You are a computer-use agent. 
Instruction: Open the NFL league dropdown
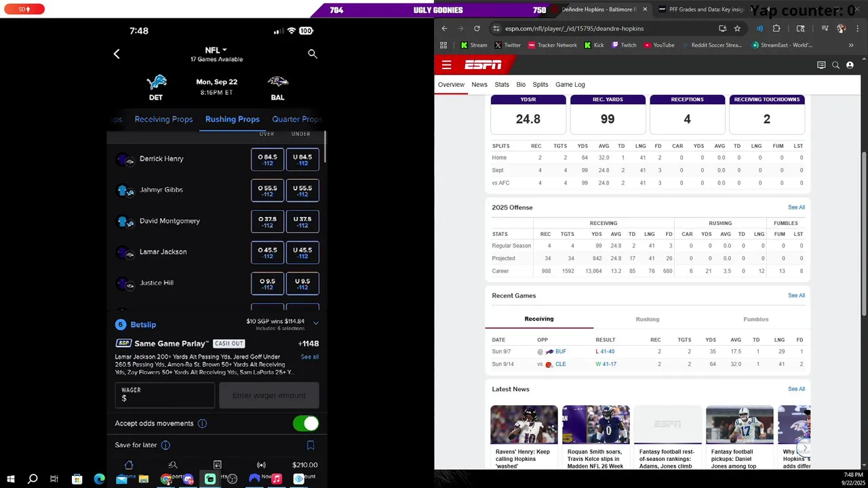216,50
